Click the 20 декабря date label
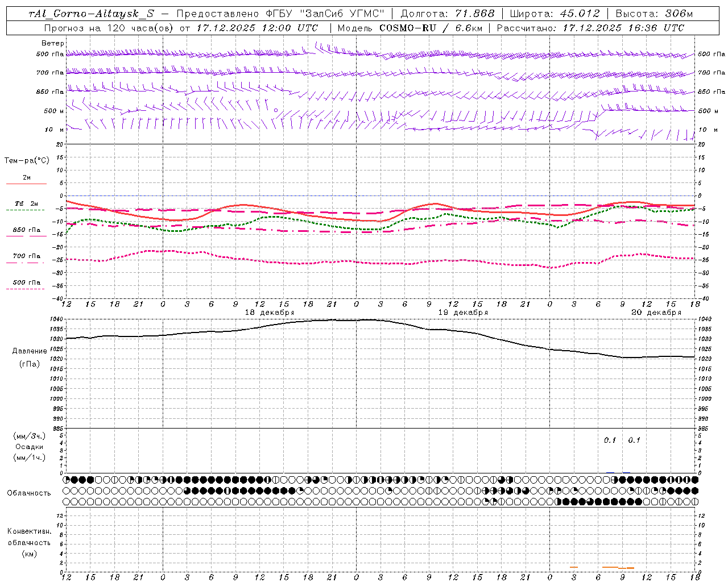The height and width of the screenshot is (582, 728). (656, 313)
